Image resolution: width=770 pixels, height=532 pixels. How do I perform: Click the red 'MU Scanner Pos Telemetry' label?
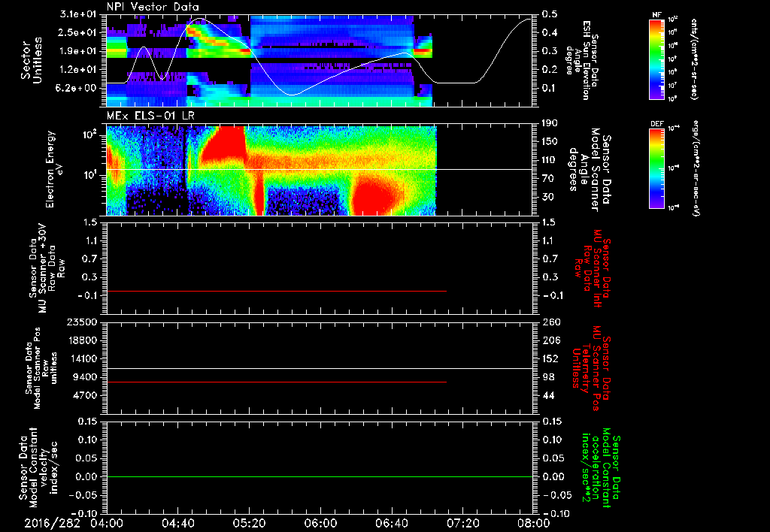point(592,369)
